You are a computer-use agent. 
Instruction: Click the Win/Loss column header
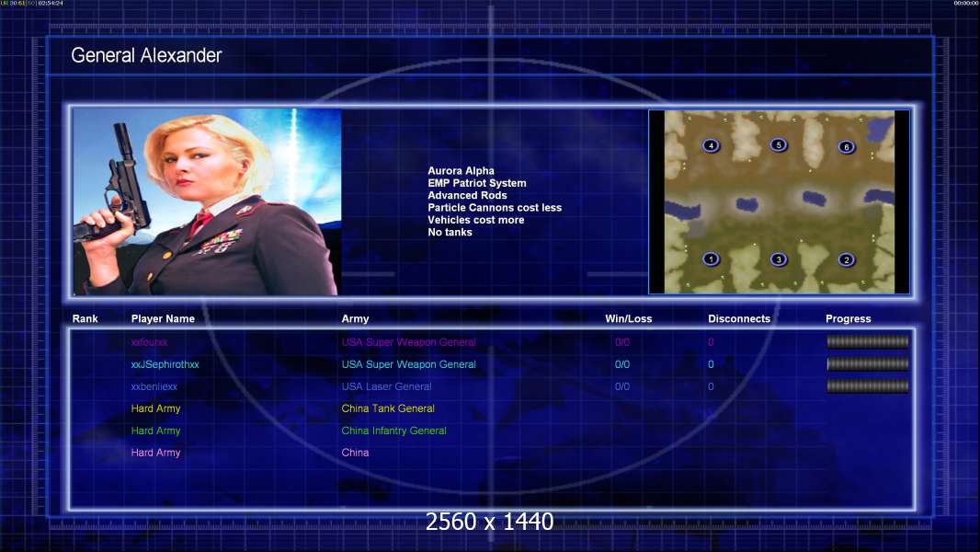tap(628, 319)
